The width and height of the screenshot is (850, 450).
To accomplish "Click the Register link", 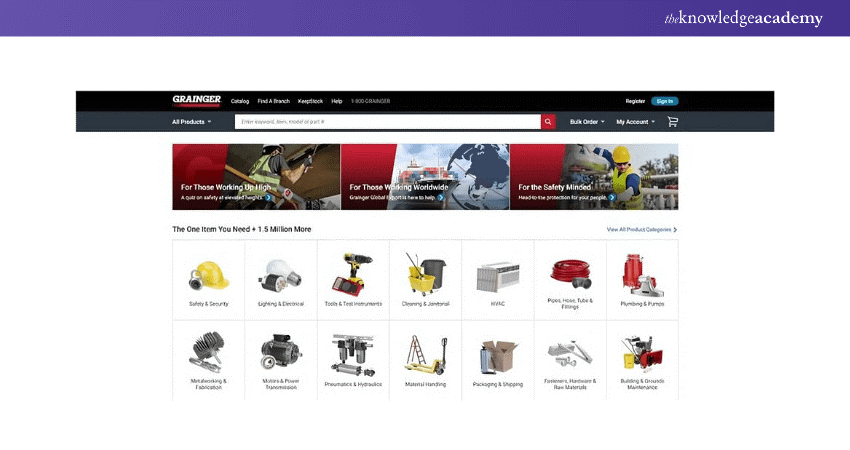I will [635, 101].
